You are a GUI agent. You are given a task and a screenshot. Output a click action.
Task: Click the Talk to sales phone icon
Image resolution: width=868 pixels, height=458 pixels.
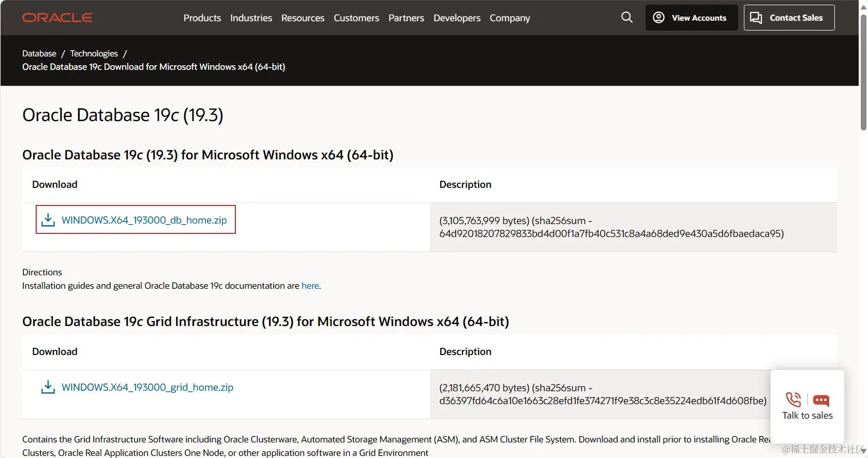point(793,400)
